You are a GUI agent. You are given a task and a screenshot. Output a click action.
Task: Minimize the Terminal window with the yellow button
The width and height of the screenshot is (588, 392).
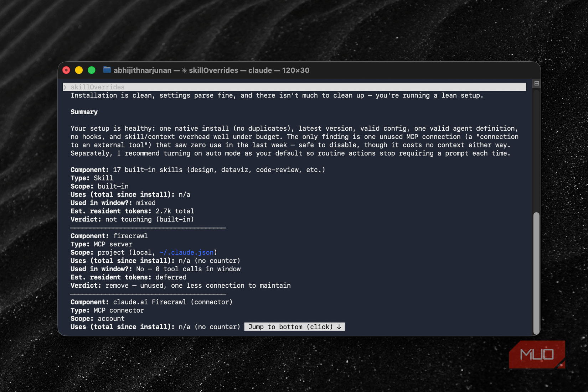(x=79, y=70)
